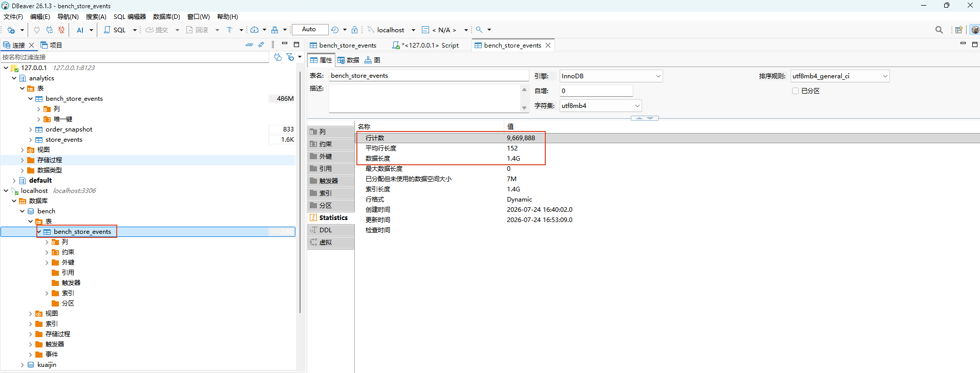Screen dimensions: 980x373
Task: Open the AI assistant toolbar button
Action: point(80,30)
